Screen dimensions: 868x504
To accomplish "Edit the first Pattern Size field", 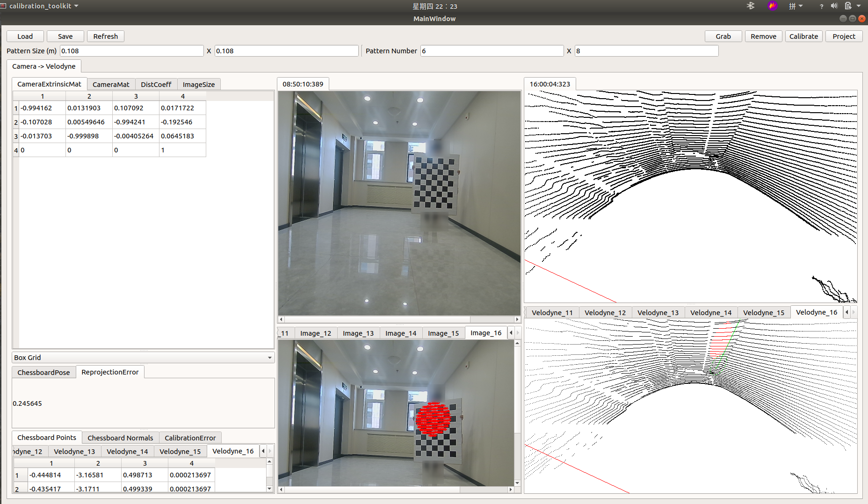I will [x=131, y=51].
